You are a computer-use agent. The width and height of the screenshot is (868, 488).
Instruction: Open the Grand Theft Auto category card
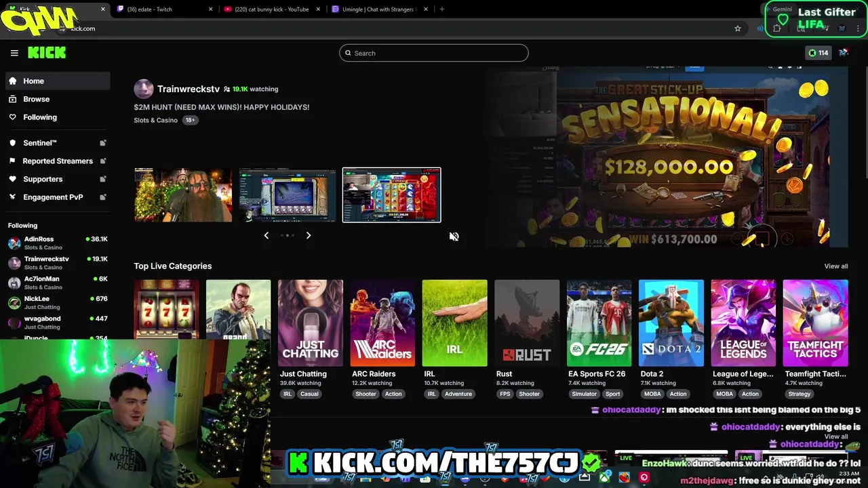tap(238, 309)
